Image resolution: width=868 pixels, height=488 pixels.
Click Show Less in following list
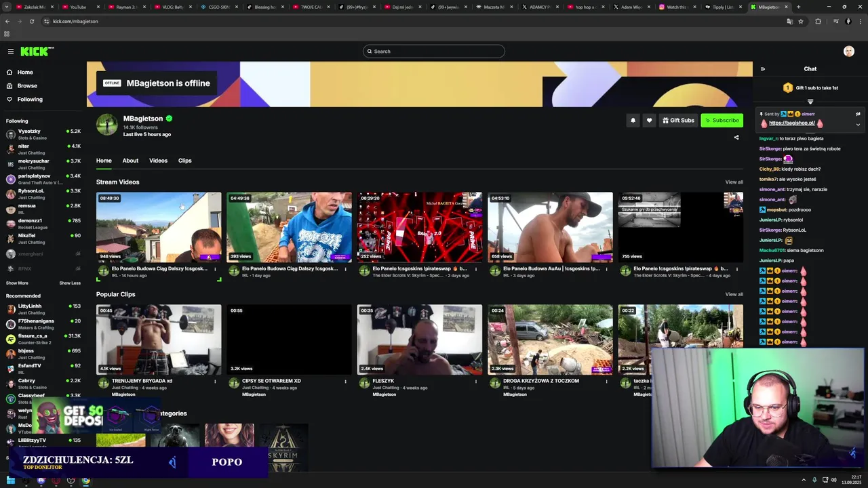[x=70, y=283]
